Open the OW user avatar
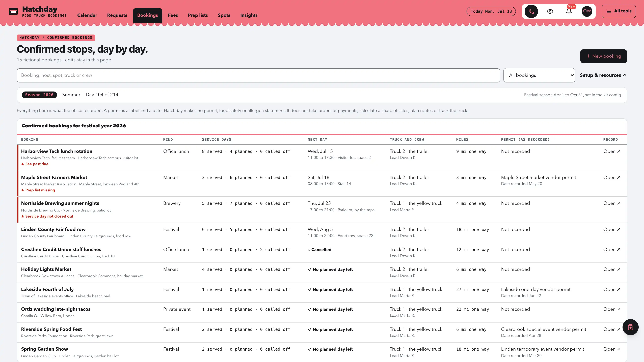The image size is (644, 362). pos(587,11)
